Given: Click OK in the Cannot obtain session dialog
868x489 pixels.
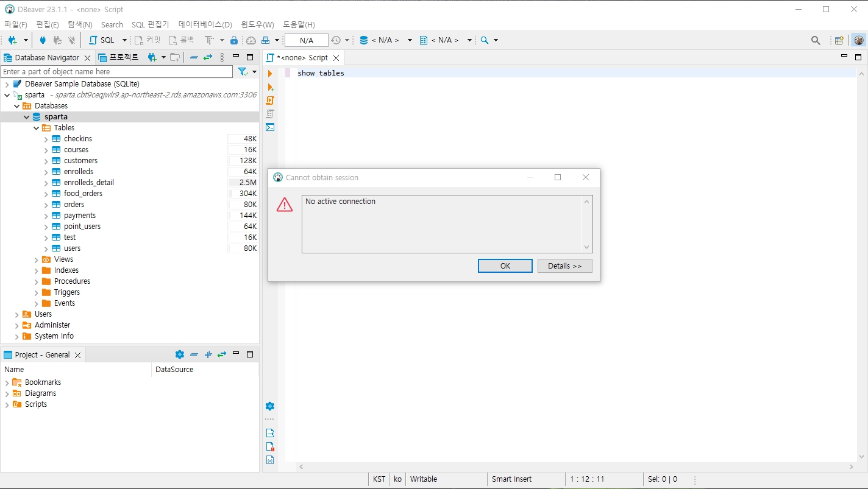Looking at the screenshot, I should point(505,266).
